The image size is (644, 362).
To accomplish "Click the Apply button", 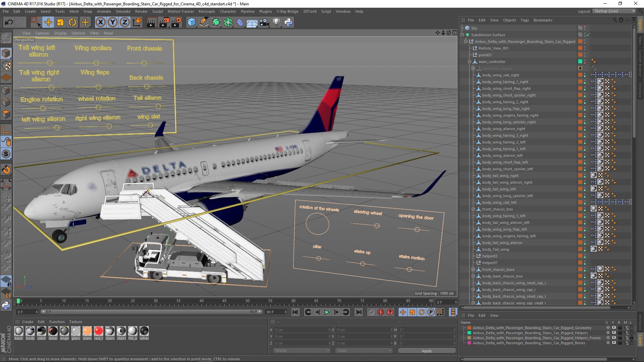I will (427, 351).
